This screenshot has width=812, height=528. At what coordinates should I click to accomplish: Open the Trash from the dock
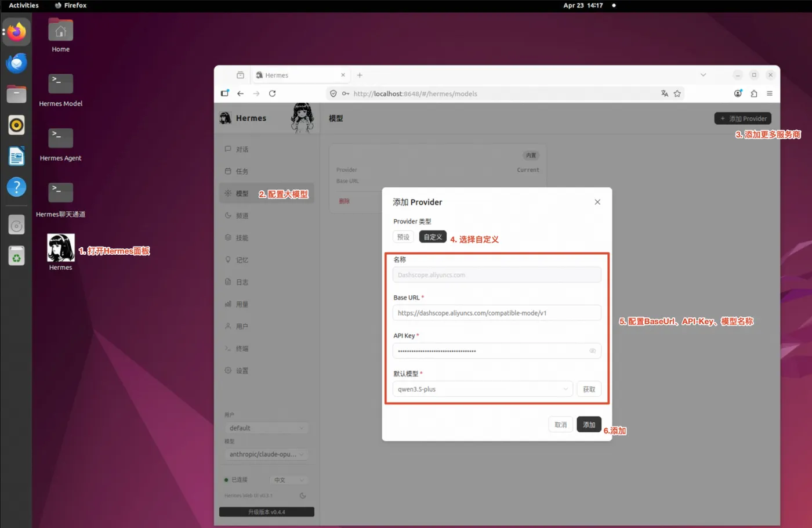16,256
